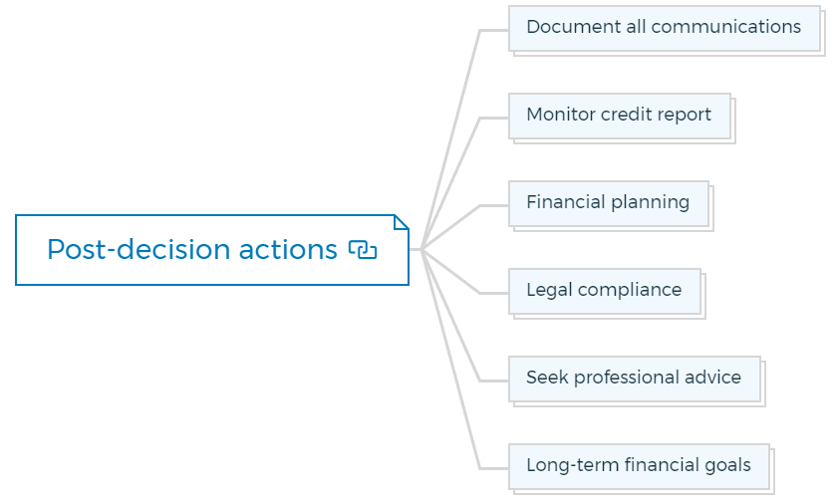This screenshot has height=504, width=839.
Task: Expand the stacked card edge behind Long-term financial goals
Action: point(772,471)
